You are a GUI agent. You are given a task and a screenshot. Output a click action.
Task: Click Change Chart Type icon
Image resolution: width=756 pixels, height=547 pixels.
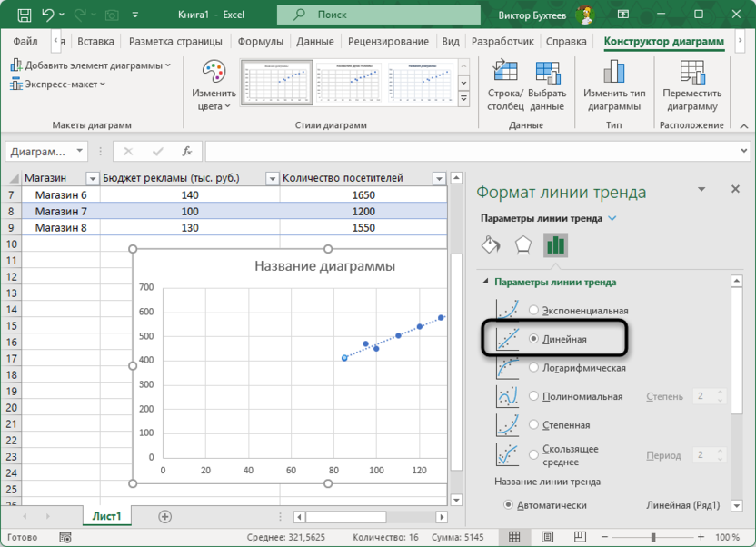point(614,74)
